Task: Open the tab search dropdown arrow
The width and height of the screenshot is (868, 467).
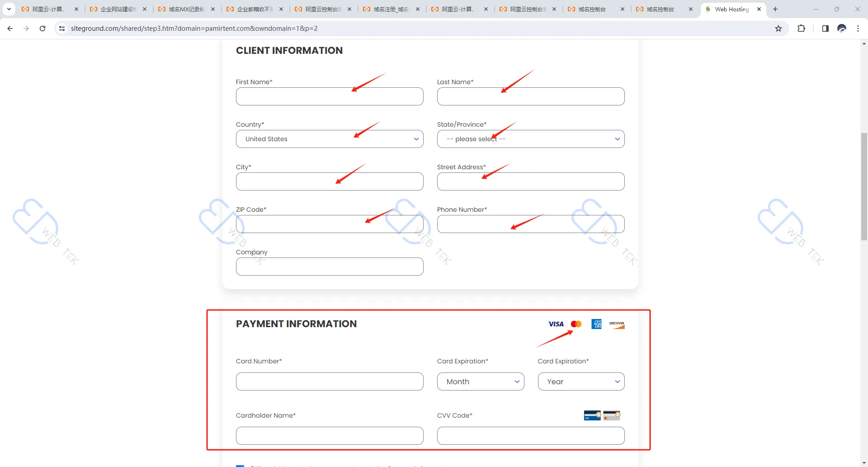Action: tap(9, 9)
